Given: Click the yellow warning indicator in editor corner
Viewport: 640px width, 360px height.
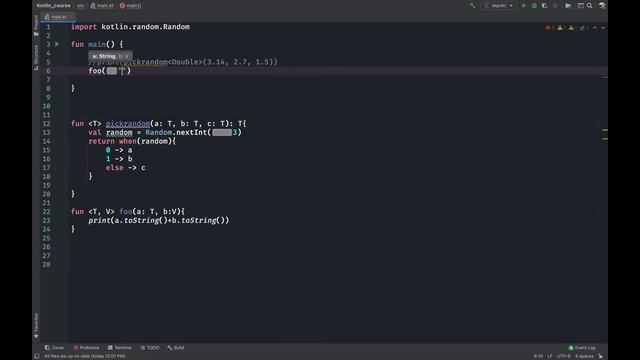Looking at the screenshot, I should pos(561,28).
